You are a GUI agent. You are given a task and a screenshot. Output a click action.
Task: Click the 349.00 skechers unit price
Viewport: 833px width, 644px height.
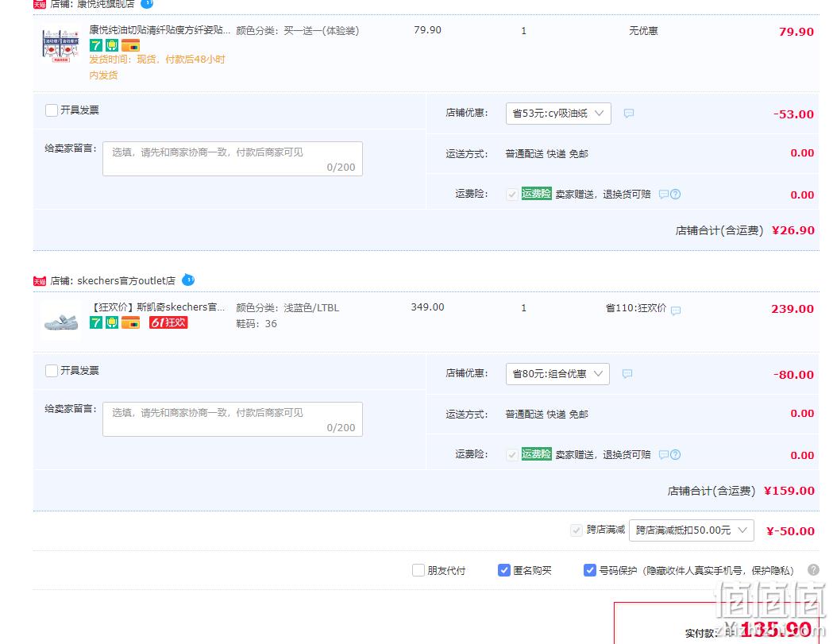click(x=428, y=307)
